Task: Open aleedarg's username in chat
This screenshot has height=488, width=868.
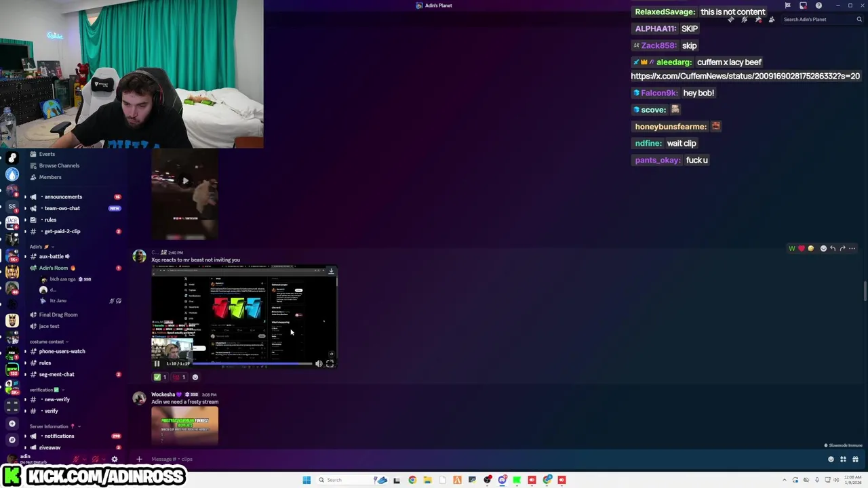Action: click(x=673, y=62)
